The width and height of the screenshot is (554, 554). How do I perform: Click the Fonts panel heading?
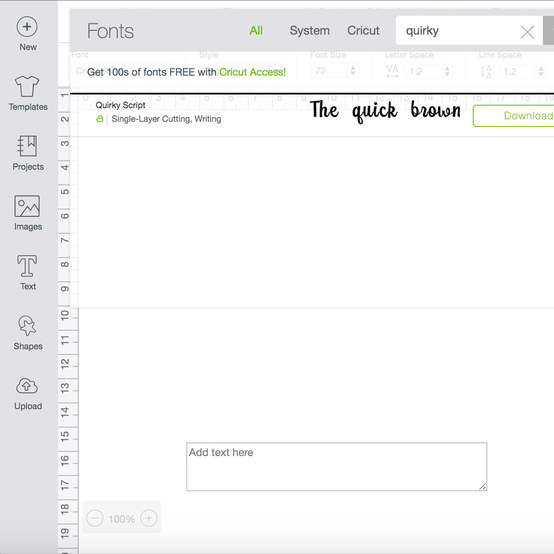110,31
